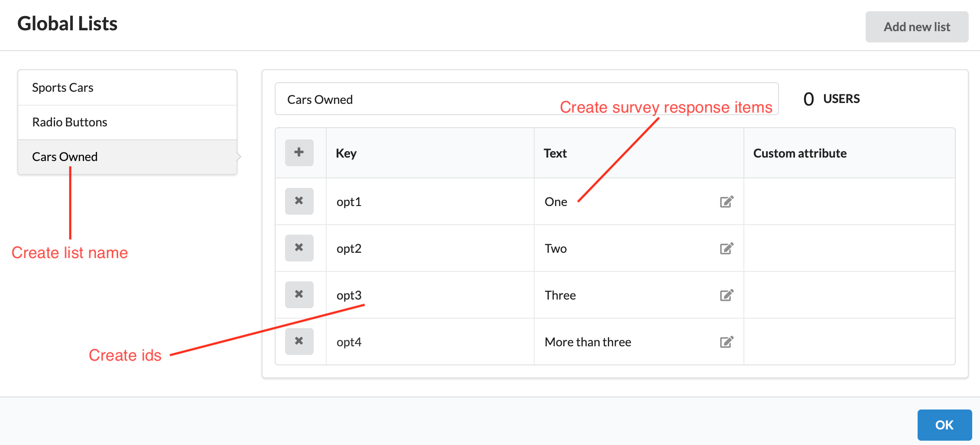Edit the text "Three" via the pencil icon
This screenshot has height=445, width=980.
point(727,295)
